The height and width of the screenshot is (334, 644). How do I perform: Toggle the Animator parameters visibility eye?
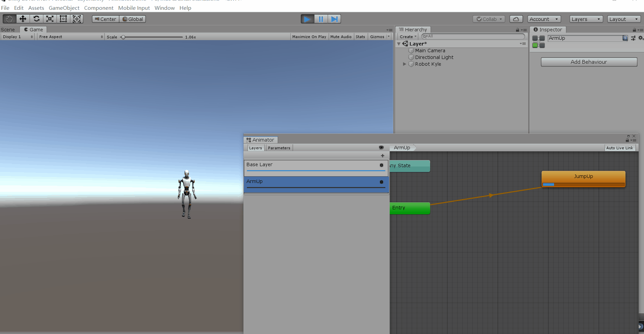tap(381, 148)
